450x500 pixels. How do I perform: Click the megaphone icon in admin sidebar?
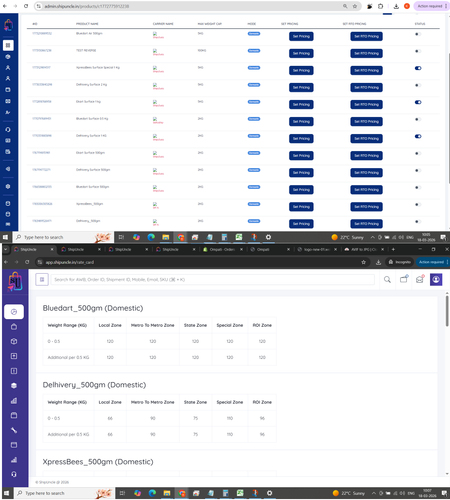tap(8, 169)
